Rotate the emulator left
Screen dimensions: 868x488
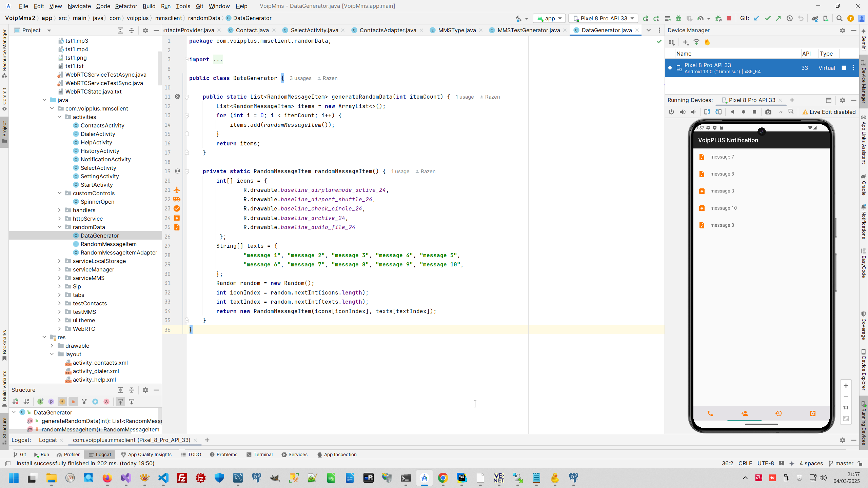[707, 112]
